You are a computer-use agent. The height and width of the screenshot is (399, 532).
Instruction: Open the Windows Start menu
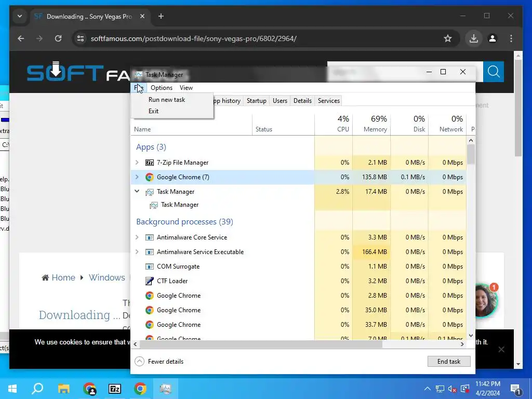(12, 389)
